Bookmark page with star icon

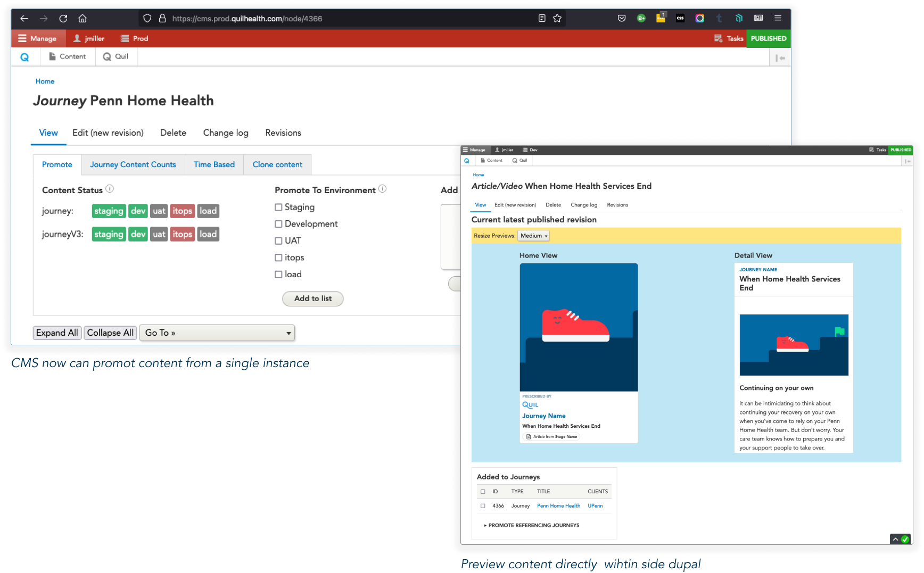coord(557,19)
